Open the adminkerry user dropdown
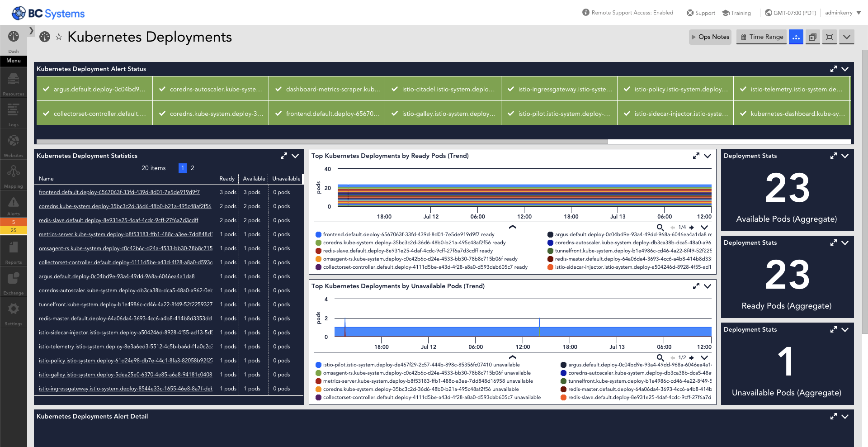This screenshot has height=447, width=868. pyautogui.click(x=843, y=13)
